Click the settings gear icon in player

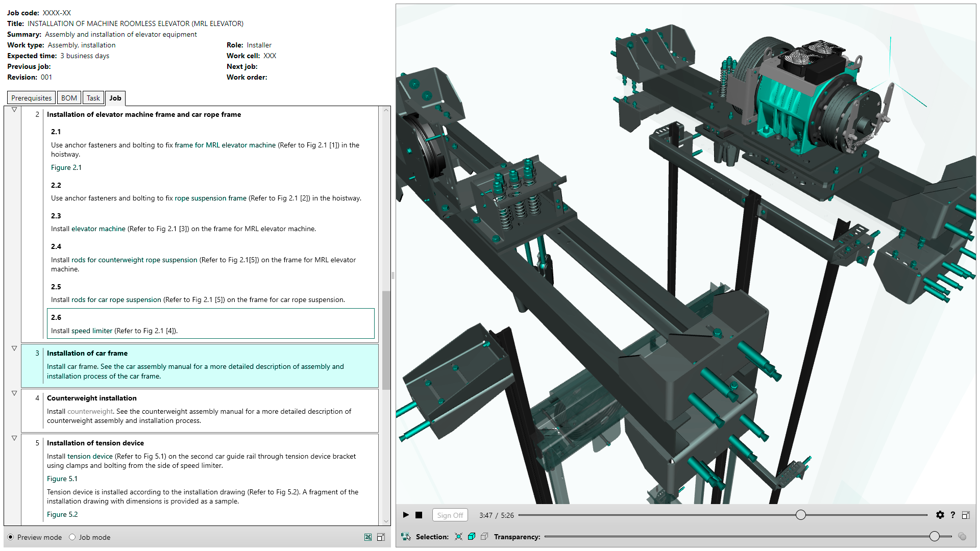pyautogui.click(x=938, y=516)
